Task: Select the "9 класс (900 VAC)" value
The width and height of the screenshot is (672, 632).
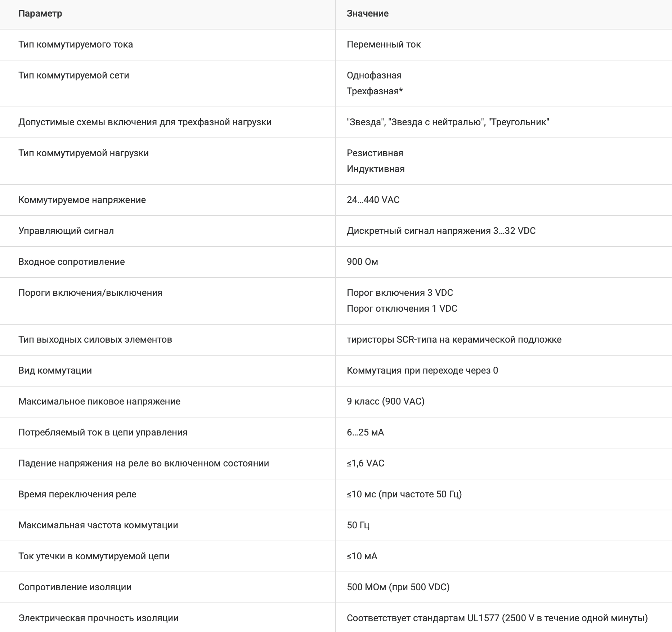Action: pos(385,402)
